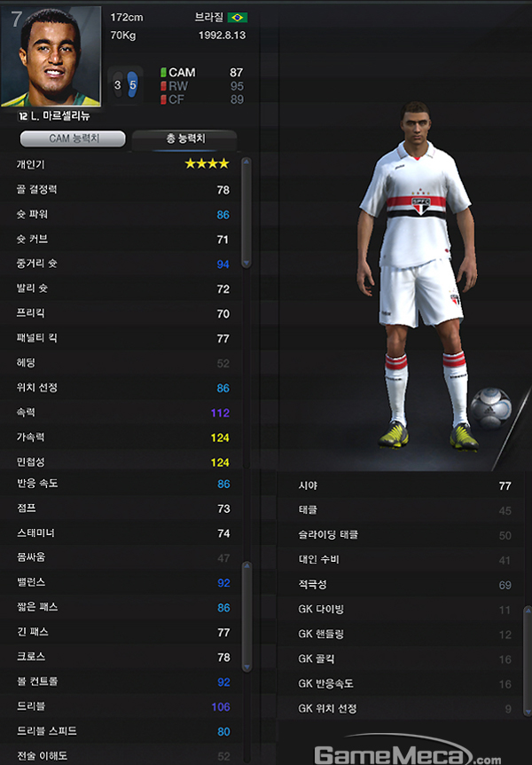
Task: Switch to the 총 능력치 tab
Action: pos(184,139)
